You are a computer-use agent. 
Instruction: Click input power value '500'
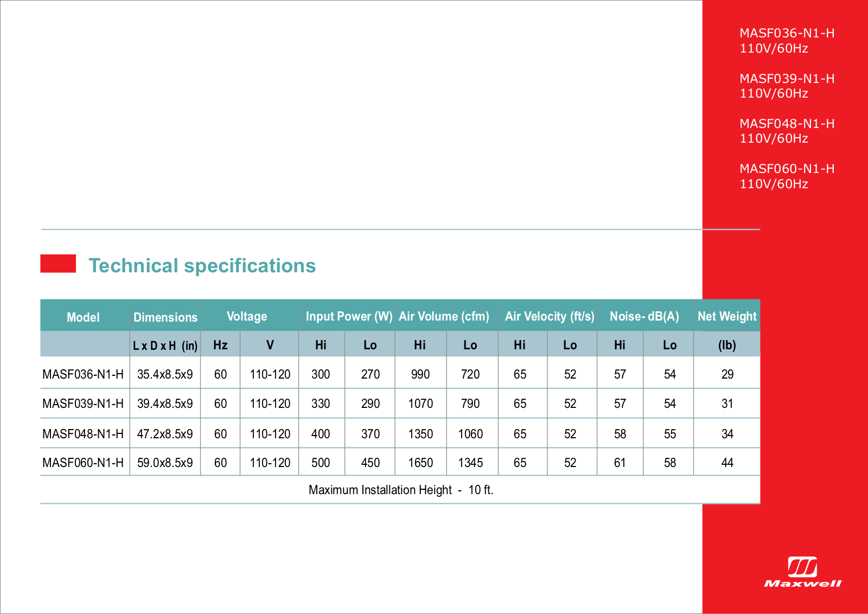(321, 463)
